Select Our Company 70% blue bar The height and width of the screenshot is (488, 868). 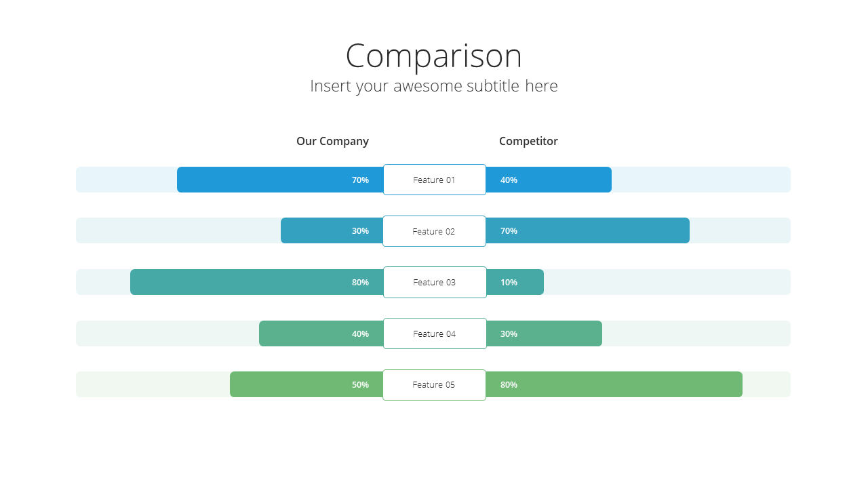tap(280, 180)
